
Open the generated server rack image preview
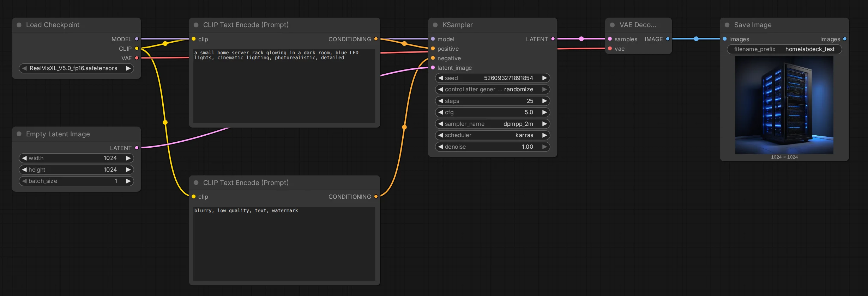(x=784, y=105)
